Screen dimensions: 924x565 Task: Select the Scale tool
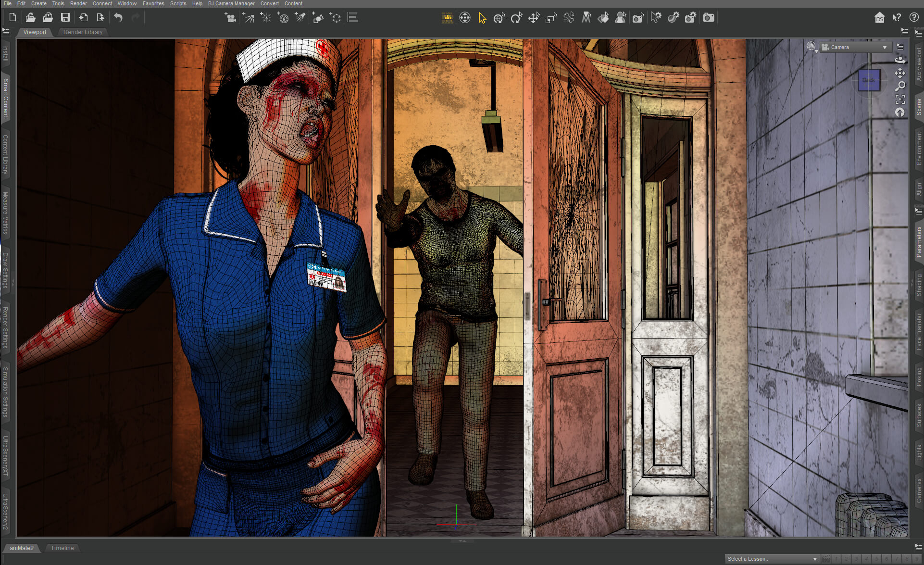tap(551, 18)
